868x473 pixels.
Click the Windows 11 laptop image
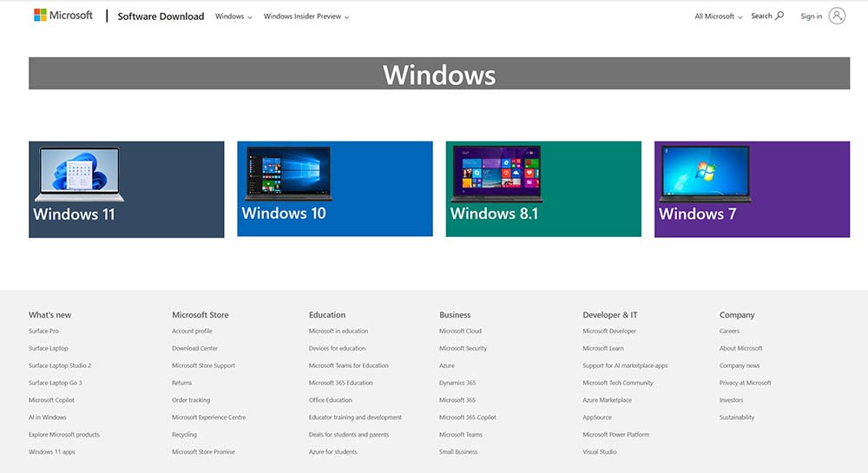click(x=79, y=174)
